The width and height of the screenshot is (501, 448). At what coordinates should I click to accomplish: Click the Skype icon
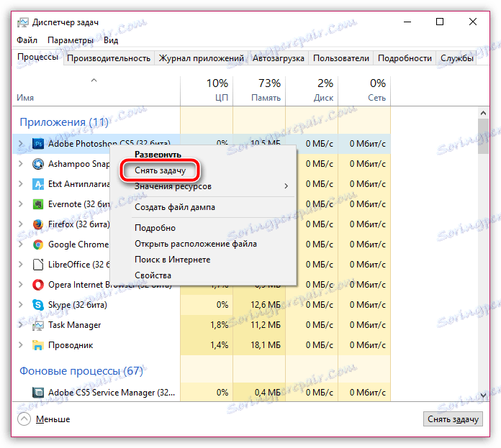[x=38, y=305]
